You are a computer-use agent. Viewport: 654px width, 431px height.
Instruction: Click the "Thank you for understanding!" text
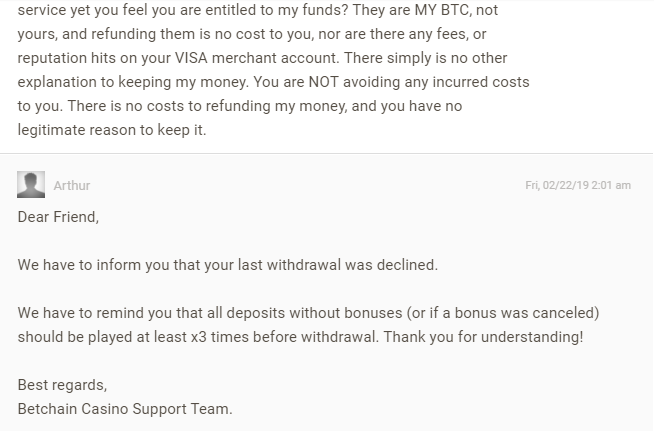pyautogui.click(x=483, y=337)
